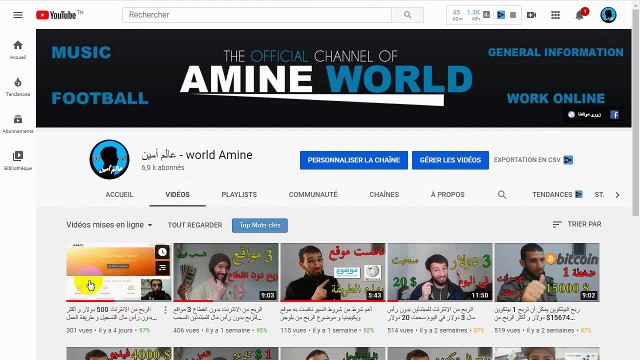Open the Tendances TubeBuddy tab
This screenshot has width=640, height=360.
(557, 195)
